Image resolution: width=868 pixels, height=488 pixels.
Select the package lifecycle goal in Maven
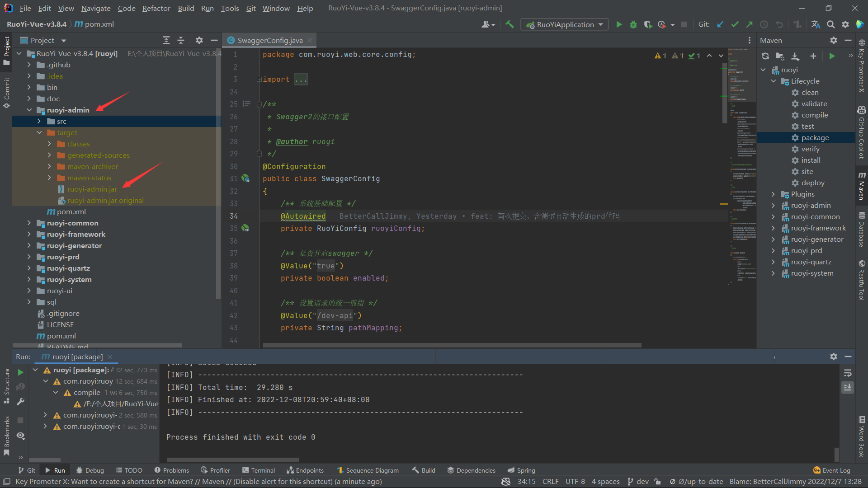coord(815,138)
